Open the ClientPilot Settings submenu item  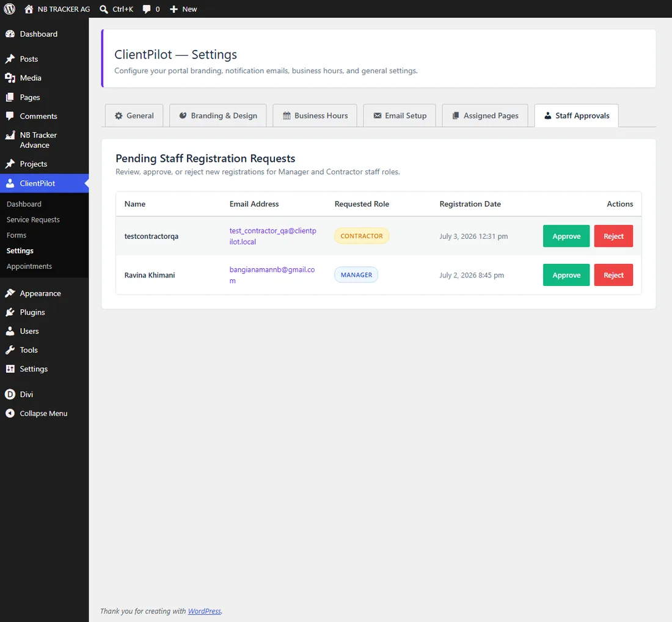(20, 251)
